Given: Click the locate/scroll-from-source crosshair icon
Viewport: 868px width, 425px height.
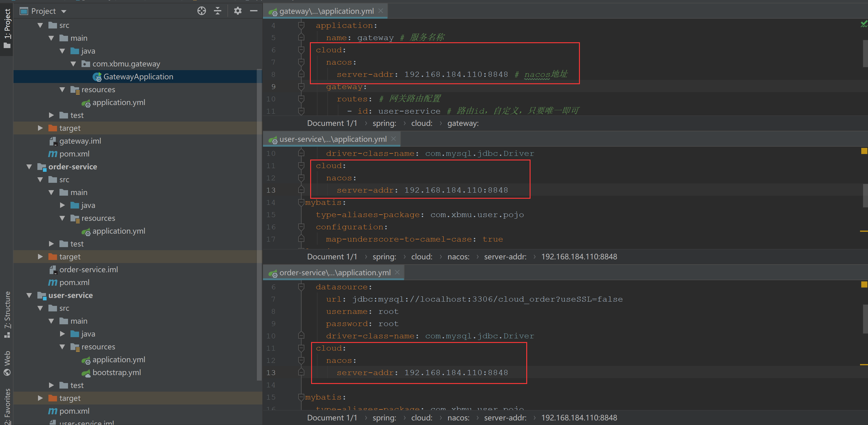Looking at the screenshot, I should click(201, 11).
